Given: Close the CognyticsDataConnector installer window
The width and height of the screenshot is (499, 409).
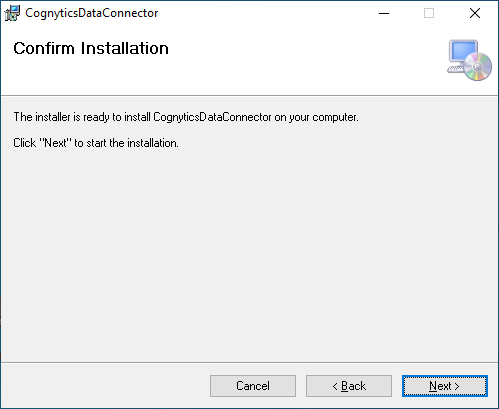Looking at the screenshot, I should [475, 13].
